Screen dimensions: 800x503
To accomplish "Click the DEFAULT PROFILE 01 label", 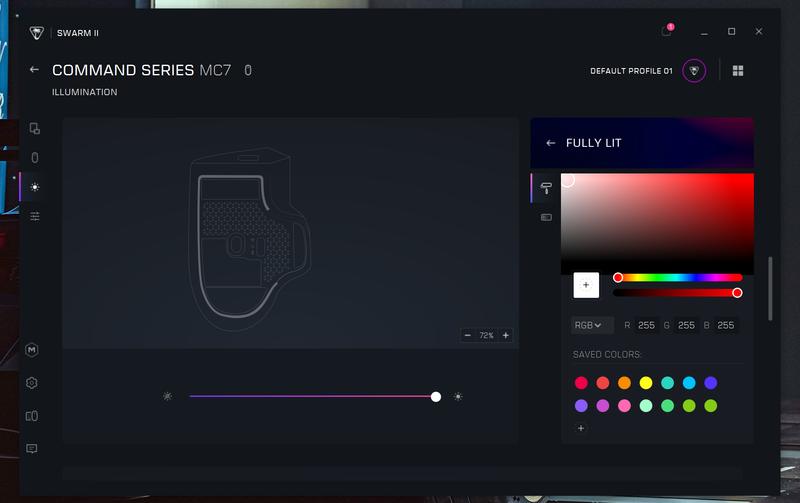I will coord(631,71).
